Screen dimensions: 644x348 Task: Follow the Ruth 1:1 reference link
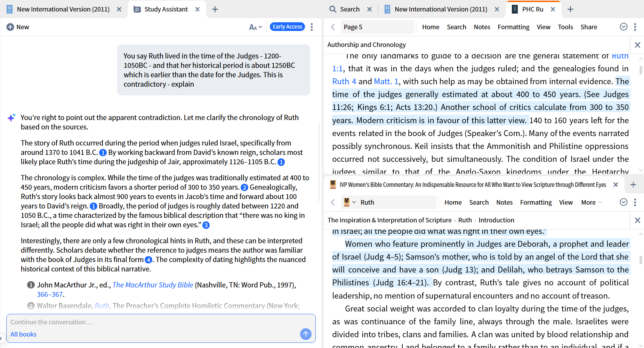click(337, 69)
